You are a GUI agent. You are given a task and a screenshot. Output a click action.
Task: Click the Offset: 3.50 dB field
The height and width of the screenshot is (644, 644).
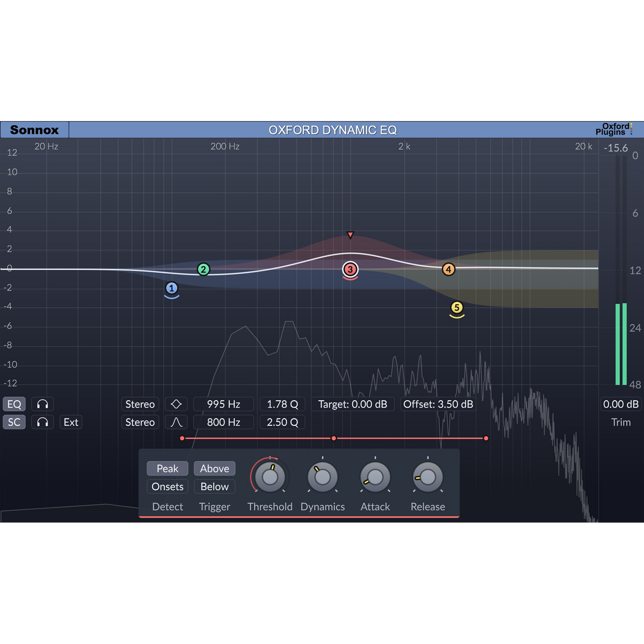[438, 404]
